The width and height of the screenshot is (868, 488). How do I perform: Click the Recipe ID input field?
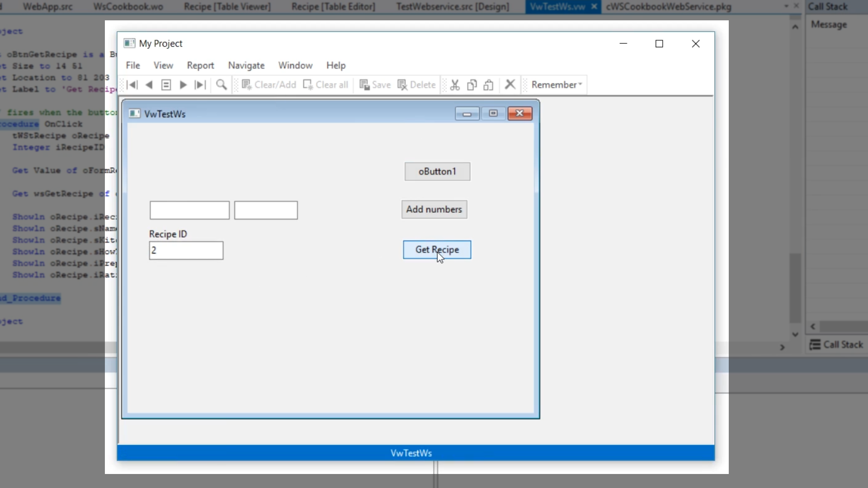(186, 251)
